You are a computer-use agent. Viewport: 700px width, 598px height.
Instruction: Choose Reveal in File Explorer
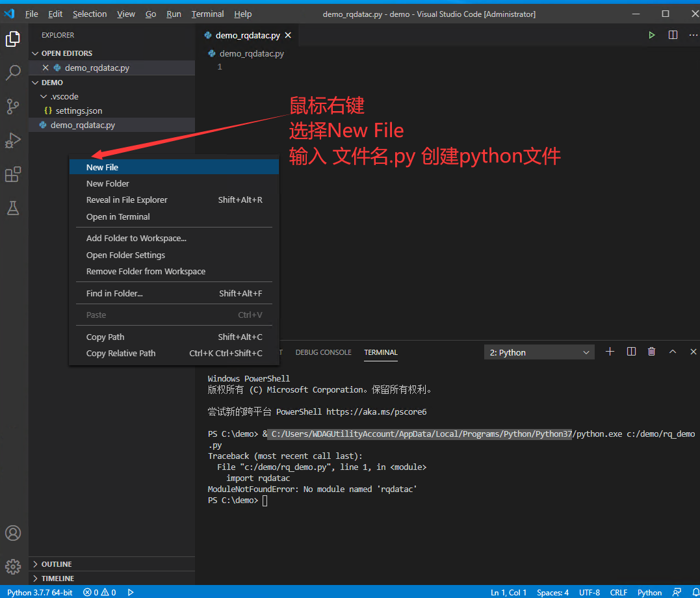(x=174, y=200)
